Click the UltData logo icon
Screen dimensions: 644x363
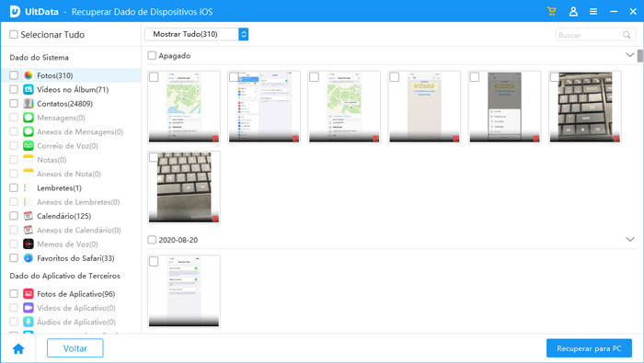(15, 11)
